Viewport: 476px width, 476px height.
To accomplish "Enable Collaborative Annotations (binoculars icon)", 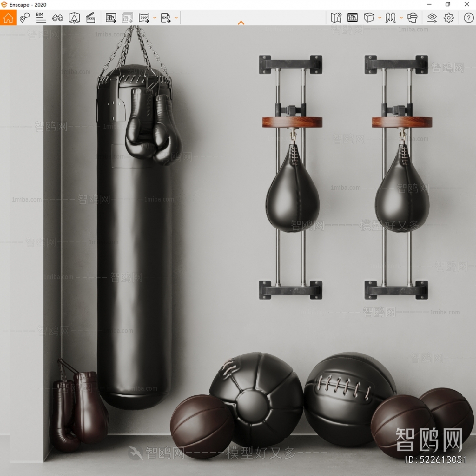I will coord(57,18).
